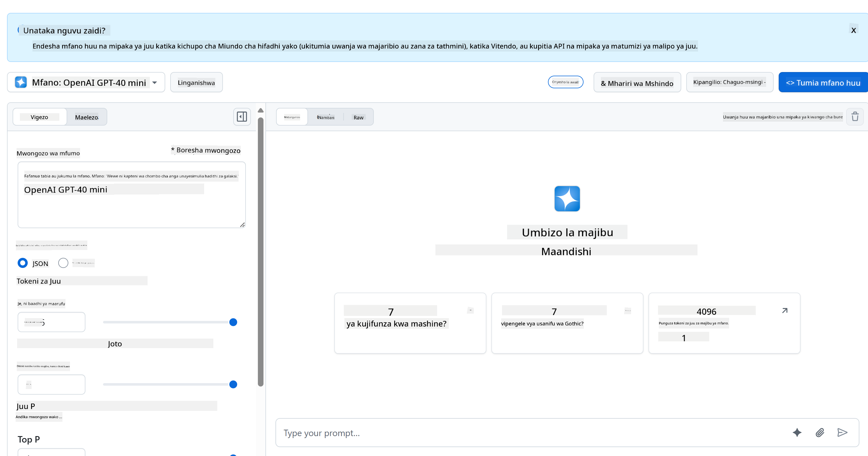The width and height of the screenshot is (868, 456).
Task: Open the icon on the 'kujifunza kwa mashine' card
Action: 470,310
